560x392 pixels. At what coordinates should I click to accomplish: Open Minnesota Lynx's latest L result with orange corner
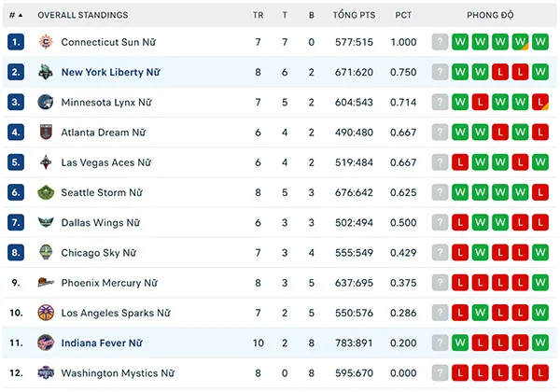pyautogui.click(x=540, y=102)
